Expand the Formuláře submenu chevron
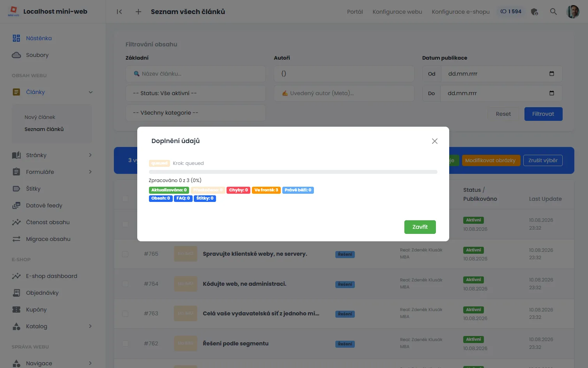 coord(90,172)
